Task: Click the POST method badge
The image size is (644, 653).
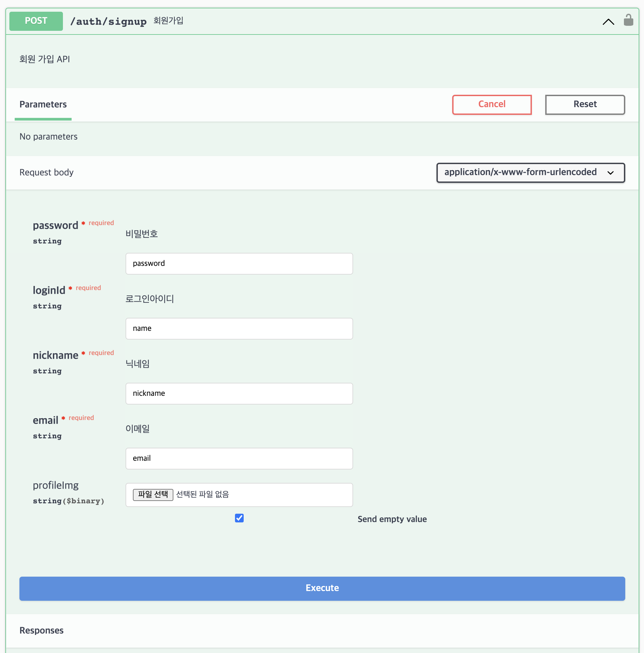Action: pyautogui.click(x=36, y=21)
